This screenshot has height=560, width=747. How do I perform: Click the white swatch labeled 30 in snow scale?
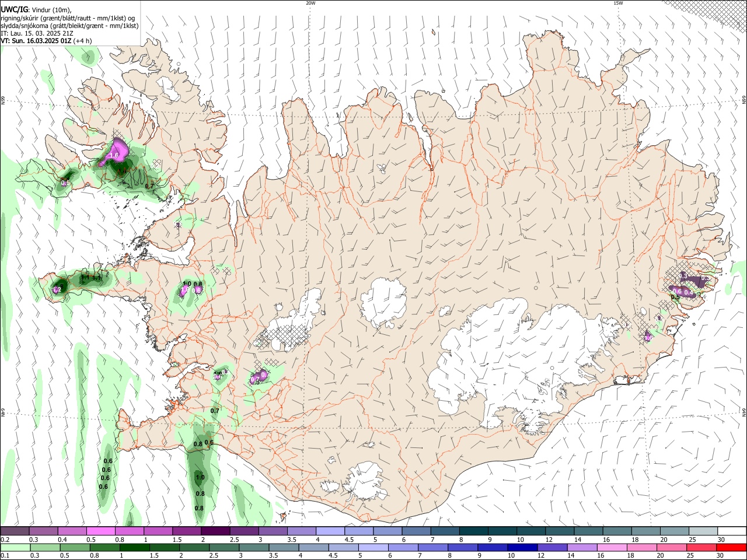732,531
